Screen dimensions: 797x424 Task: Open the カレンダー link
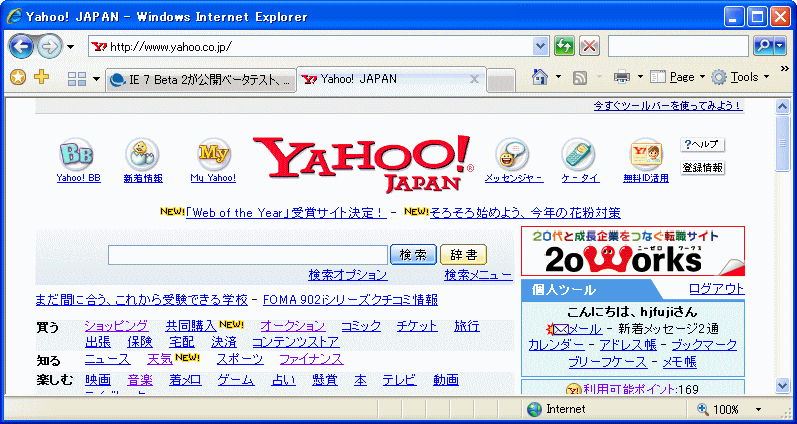click(x=557, y=345)
